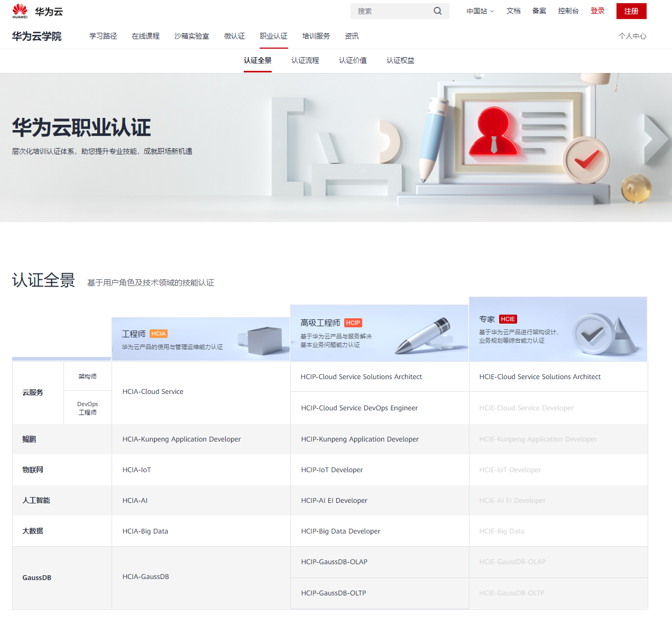The image size is (672, 625).
Task: Click the orange HCIA badge
Action: pyautogui.click(x=159, y=334)
